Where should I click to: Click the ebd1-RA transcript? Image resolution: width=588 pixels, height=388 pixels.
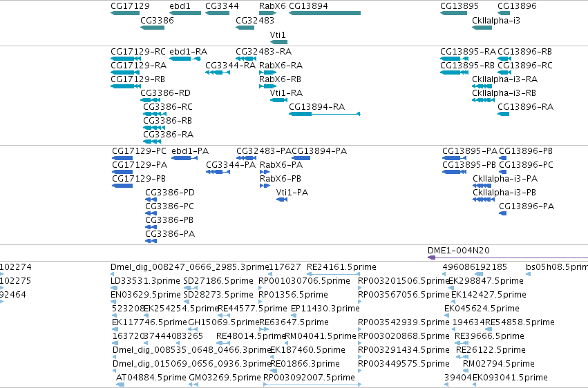tap(185, 59)
